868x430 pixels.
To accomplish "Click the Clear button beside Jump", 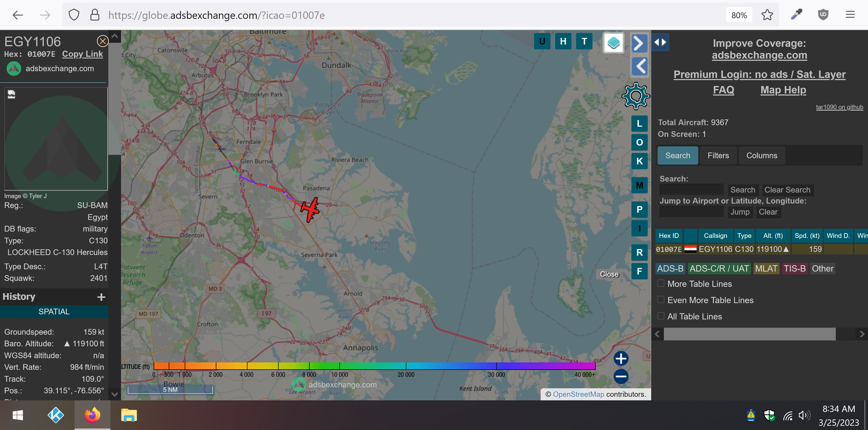I will click(x=768, y=212).
